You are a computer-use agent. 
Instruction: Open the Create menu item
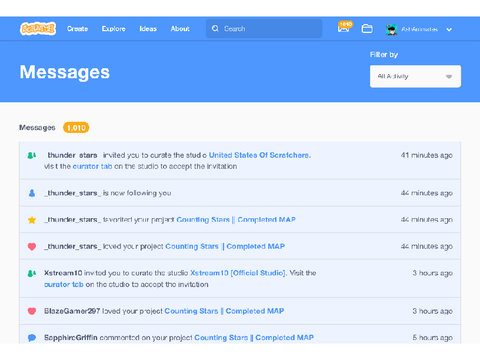[x=77, y=29]
